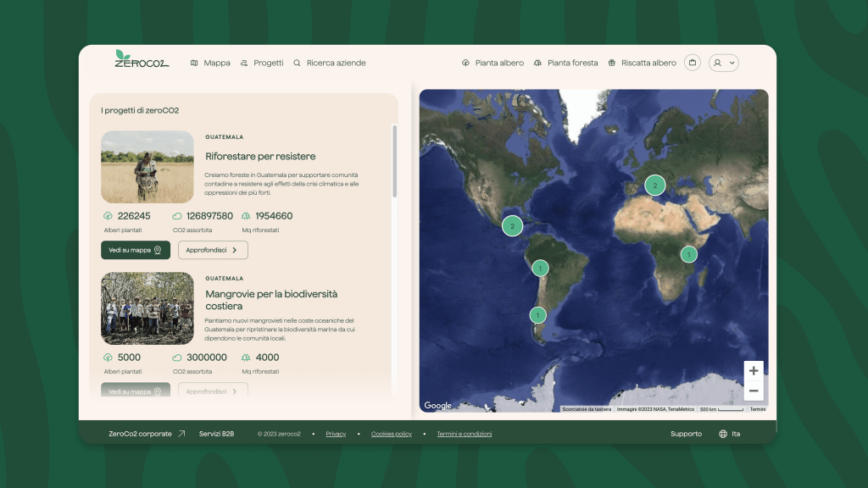
Task: Click the project list vertical scrollbar
Action: pyautogui.click(x=394, y=161)
